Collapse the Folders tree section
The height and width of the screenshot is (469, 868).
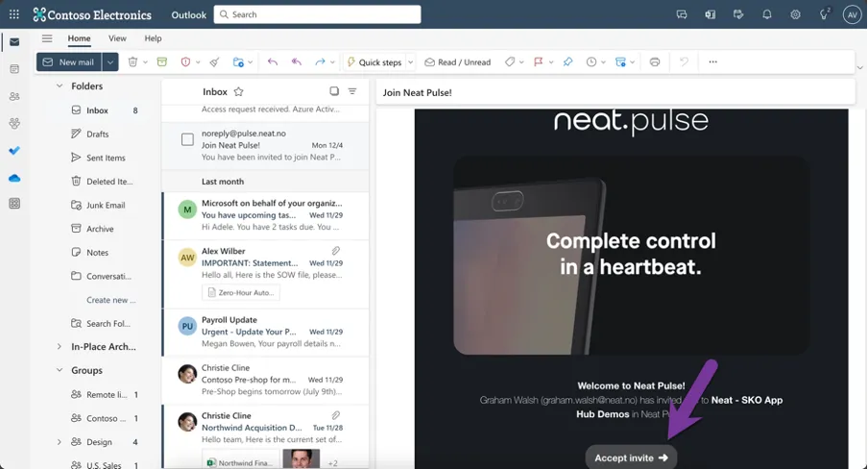point(59,86)
